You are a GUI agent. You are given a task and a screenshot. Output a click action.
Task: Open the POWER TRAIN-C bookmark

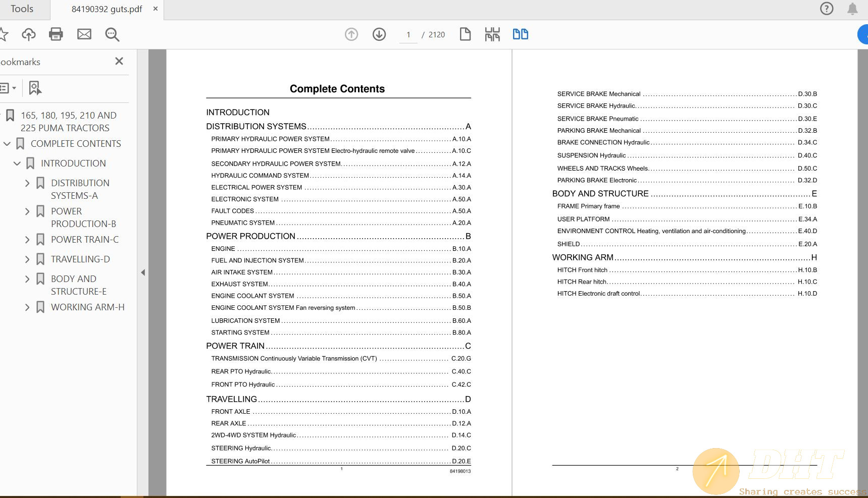pos(84,240)
